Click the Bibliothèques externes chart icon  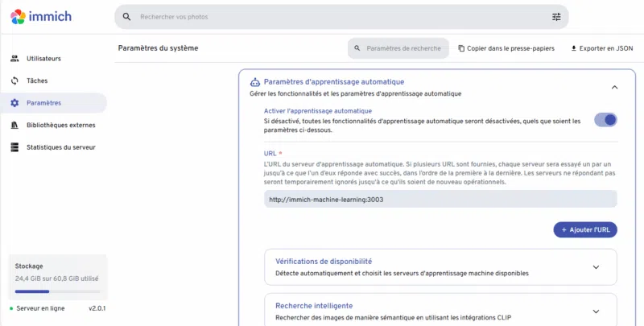pos(14,125)
